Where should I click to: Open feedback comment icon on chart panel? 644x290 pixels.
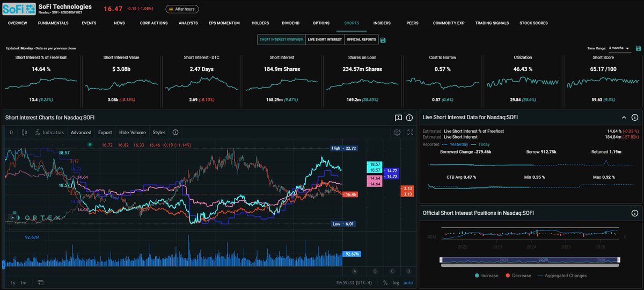point(398,118)
